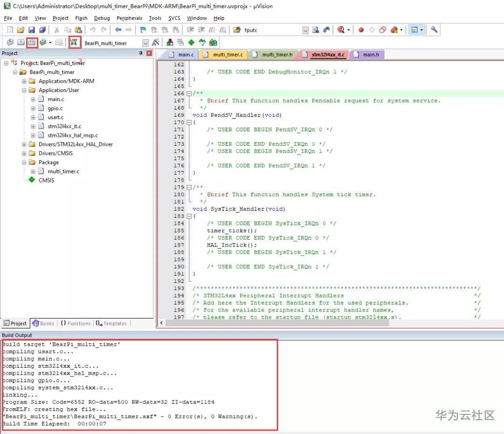504x434 pixels.
Task: Collapse code fold at line 170
Action: (189, 122)
